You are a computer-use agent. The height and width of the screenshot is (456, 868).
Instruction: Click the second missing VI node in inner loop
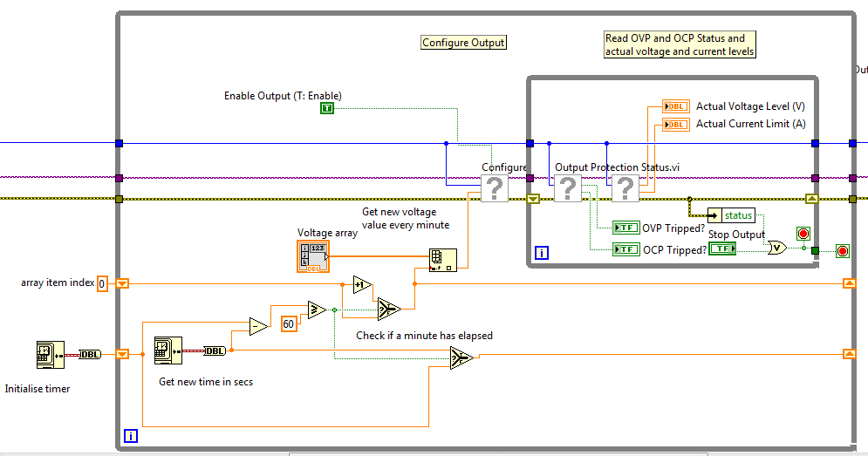pyautogui.click(x=625, y=188)
